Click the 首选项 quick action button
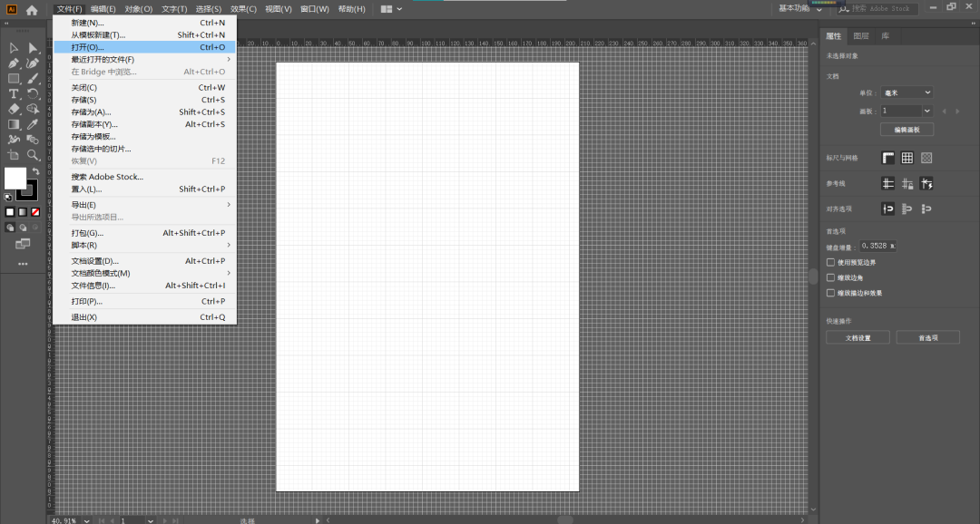The width and height of the screenshot is (980, 524). point(928,338)
